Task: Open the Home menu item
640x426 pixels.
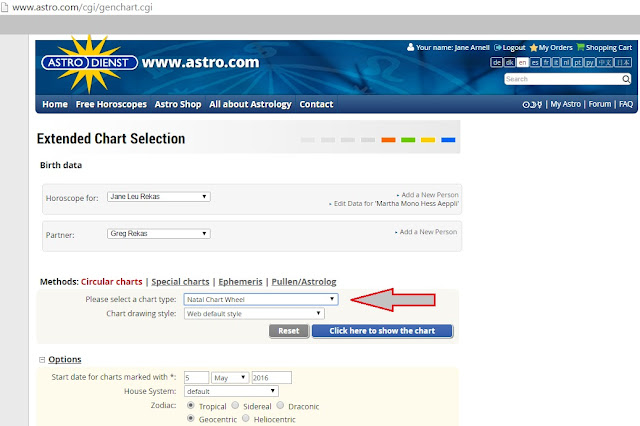Action: tap(55, 104)
